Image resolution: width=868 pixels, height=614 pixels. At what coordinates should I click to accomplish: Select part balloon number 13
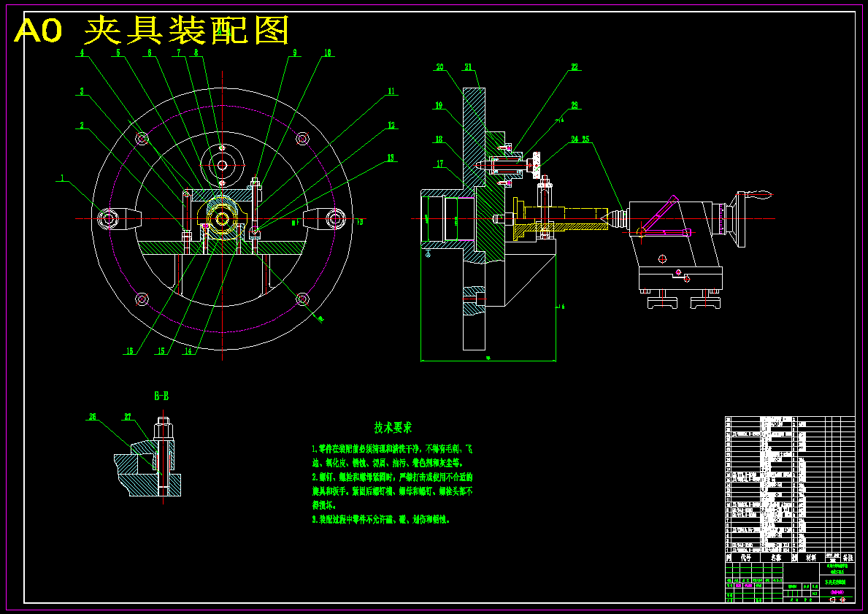391,158
